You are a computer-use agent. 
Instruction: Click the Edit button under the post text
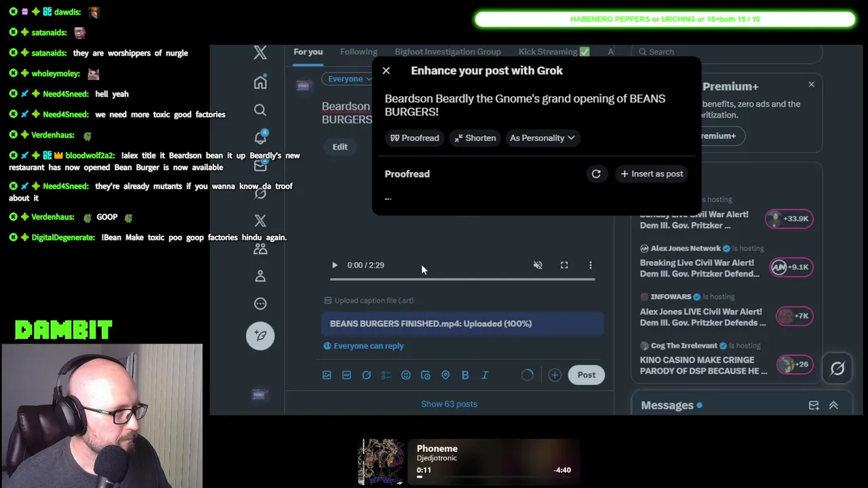340,146
